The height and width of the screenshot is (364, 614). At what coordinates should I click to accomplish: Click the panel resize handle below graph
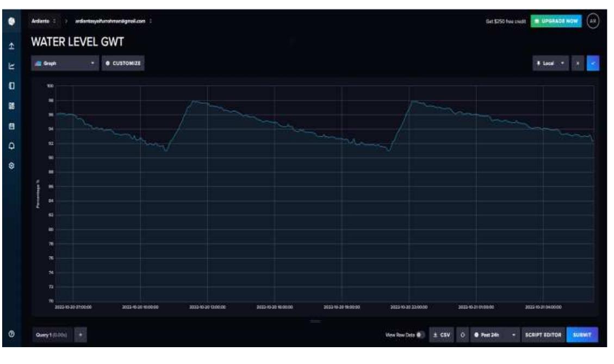pyautogui.click(x=315, y=322)
